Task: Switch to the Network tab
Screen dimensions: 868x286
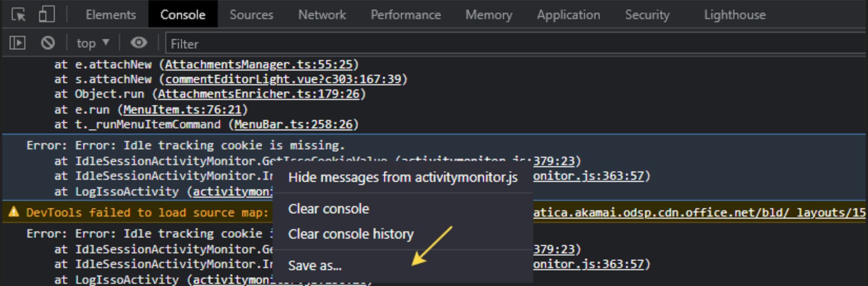Action: [322, 14]
